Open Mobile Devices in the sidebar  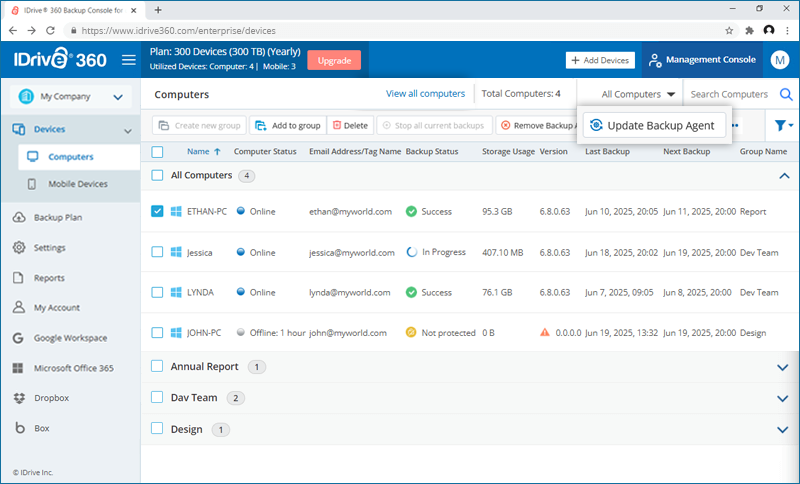[78, 184]
